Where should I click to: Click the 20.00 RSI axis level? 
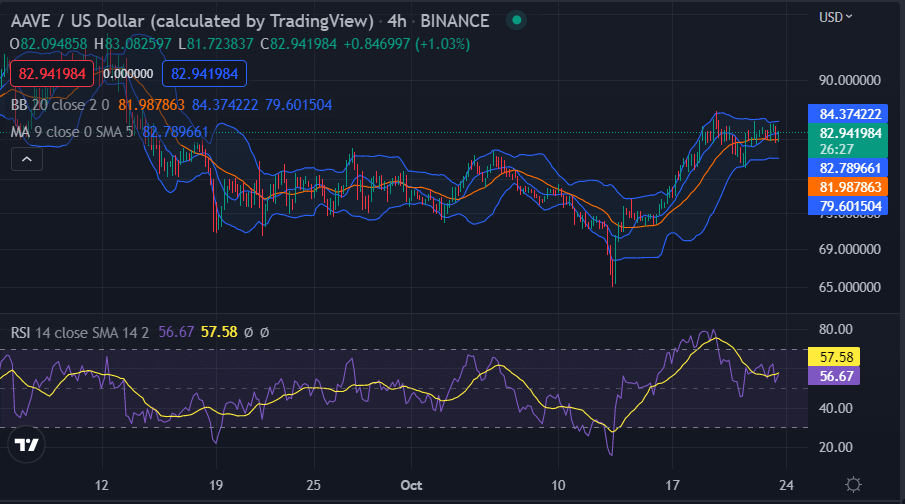[835, 447]
